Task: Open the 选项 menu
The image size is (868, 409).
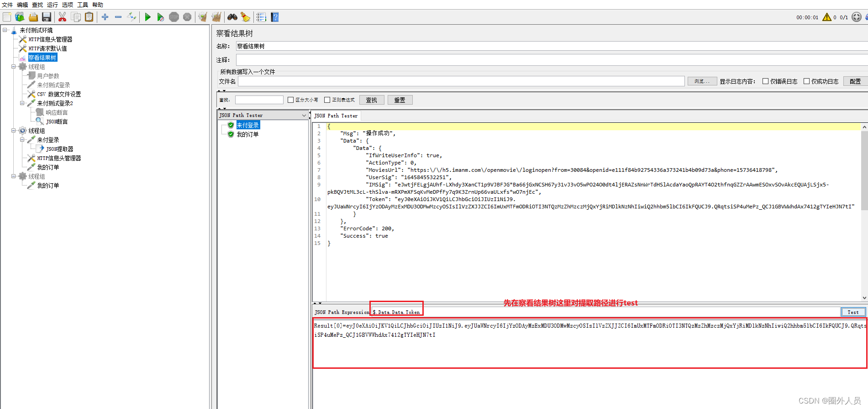Action: 68,5
